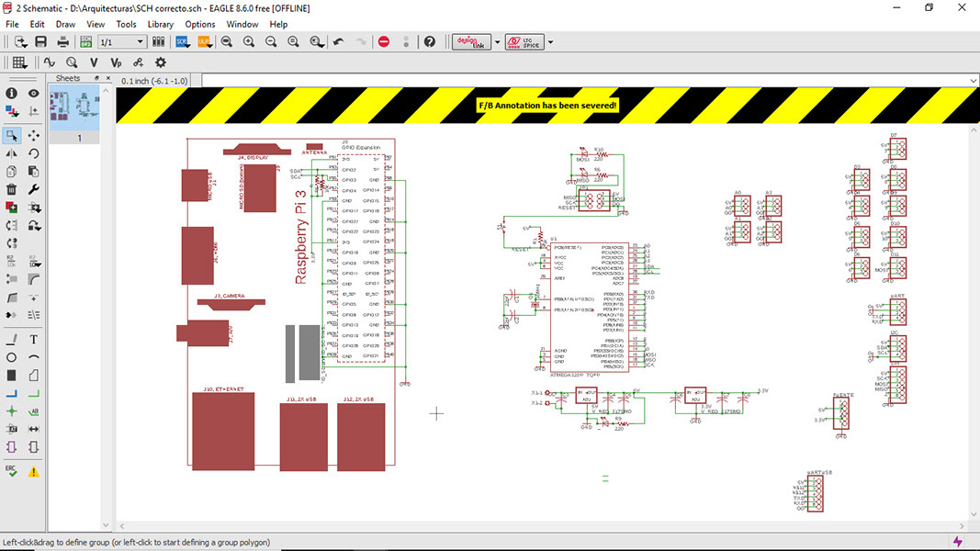Screen dimensions: 980x551
Task: Select the Label (AB) tool
Action: 34,411
